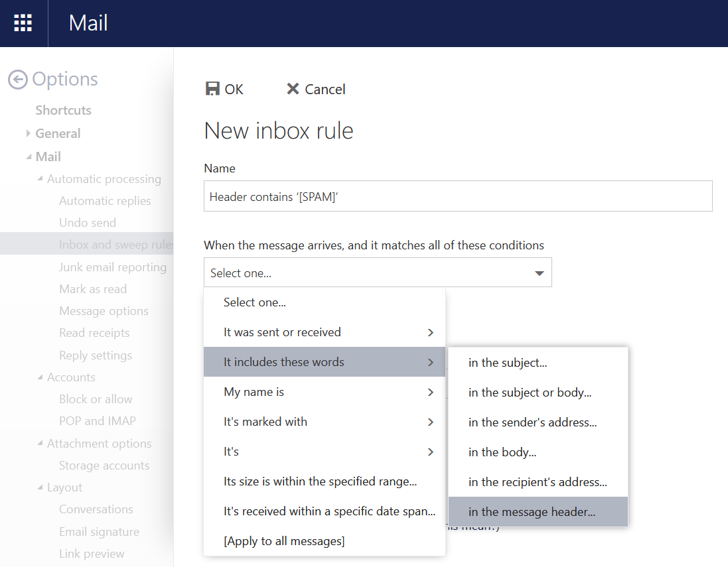This screenshot has width=728, height=567.
Task: Expand the 'It's marked with' submenu arrow
Action: pos(431,422)
